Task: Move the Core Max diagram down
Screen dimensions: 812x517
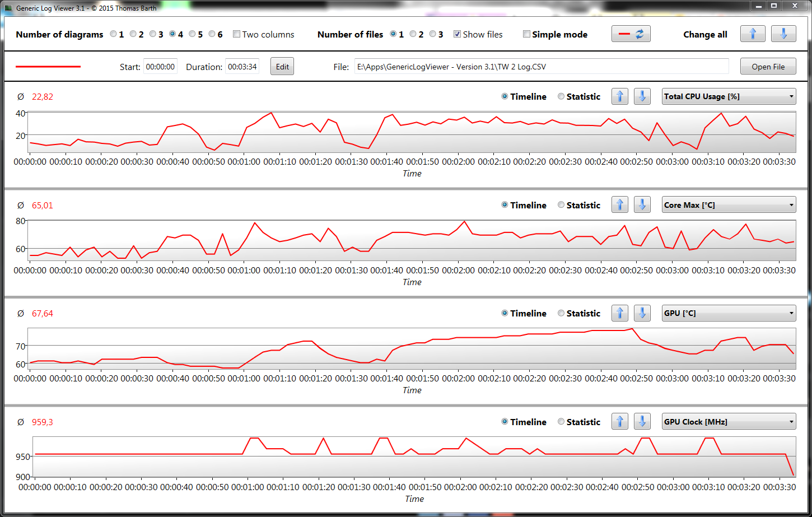Action: coord(642,205)
